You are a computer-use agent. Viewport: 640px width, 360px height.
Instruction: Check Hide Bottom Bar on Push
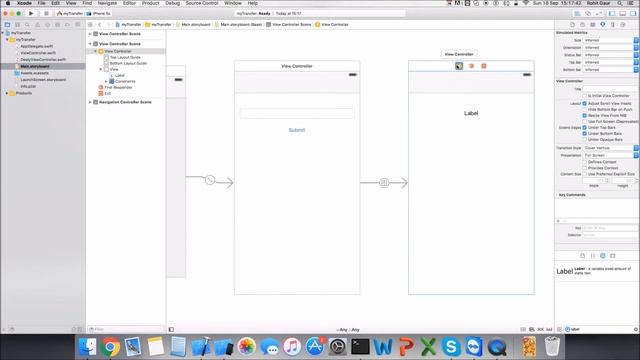(584, 110)
